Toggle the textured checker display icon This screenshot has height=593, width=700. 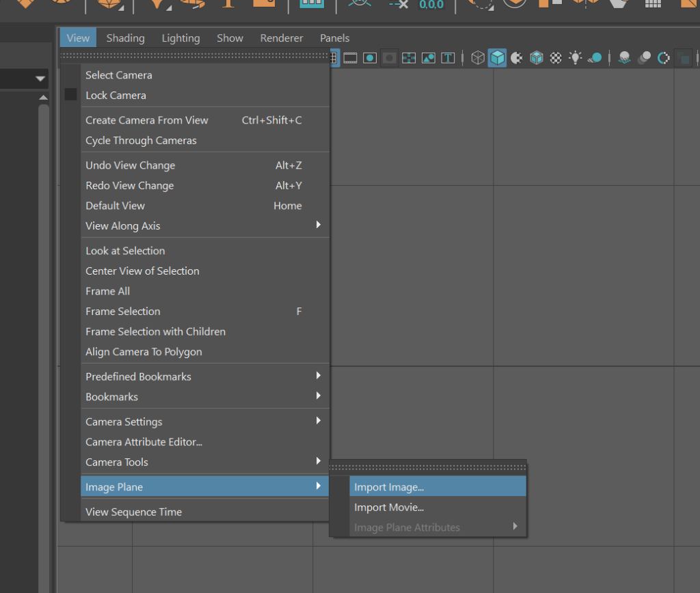point(556,58)
